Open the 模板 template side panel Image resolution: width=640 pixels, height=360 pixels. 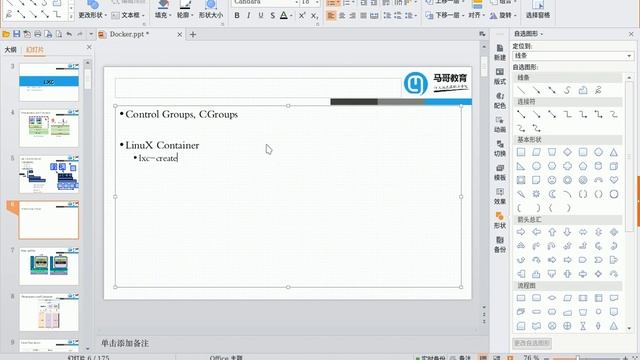500,173
